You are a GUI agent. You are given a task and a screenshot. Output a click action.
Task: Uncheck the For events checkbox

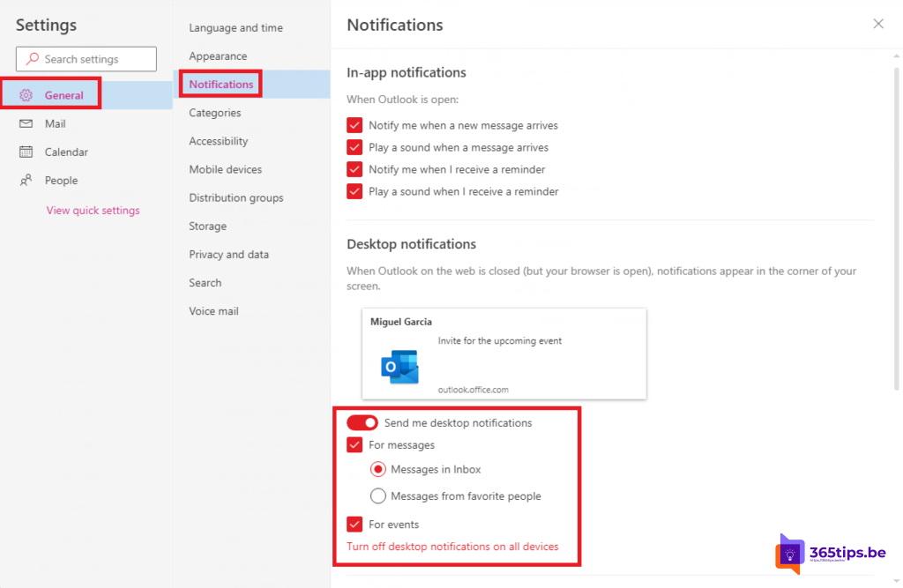354,525
